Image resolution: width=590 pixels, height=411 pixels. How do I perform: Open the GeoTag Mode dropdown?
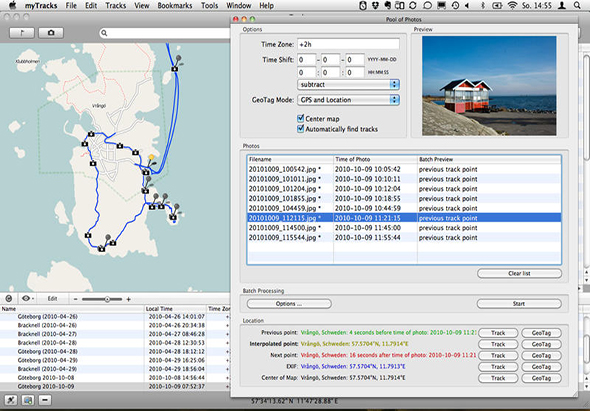[348, 100]
